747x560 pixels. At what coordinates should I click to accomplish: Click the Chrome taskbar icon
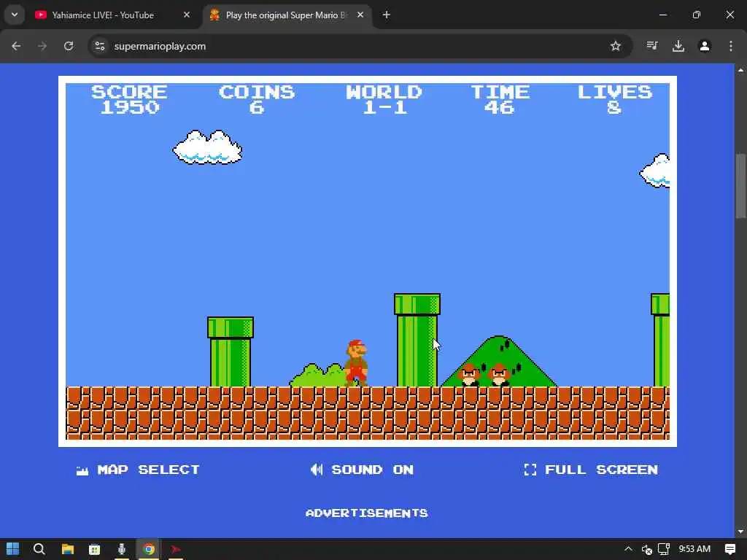[x=149, y=549]
